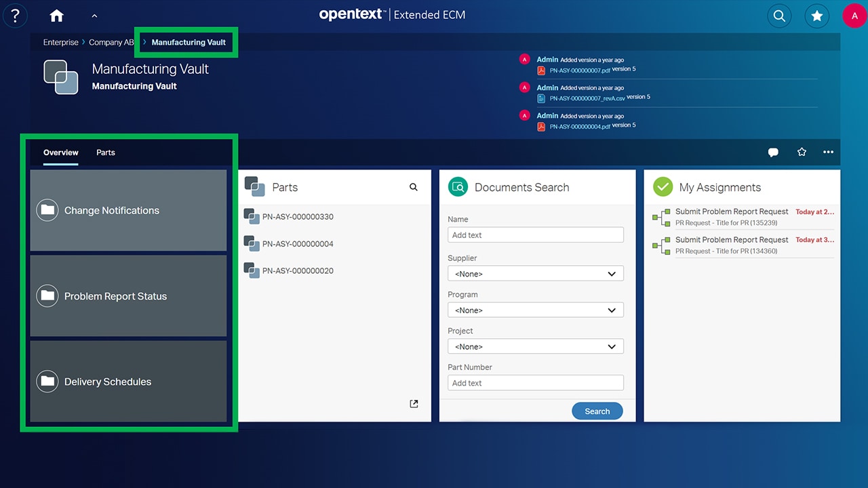Click workflow icon for request 135239
This screenshot has height=488, width=868.
click(661, 218)
